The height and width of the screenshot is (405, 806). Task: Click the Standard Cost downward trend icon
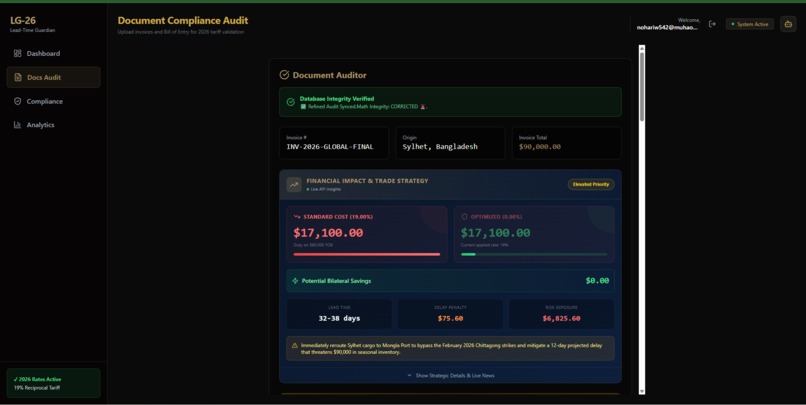pyautogui.click(x=297, y=217)
